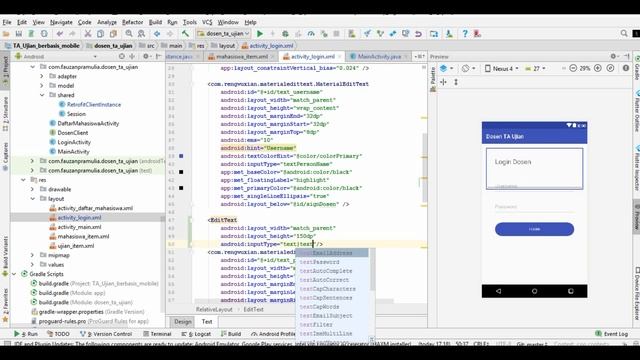
Task: Click the Undo arrow icon
Action: point(60,34)
